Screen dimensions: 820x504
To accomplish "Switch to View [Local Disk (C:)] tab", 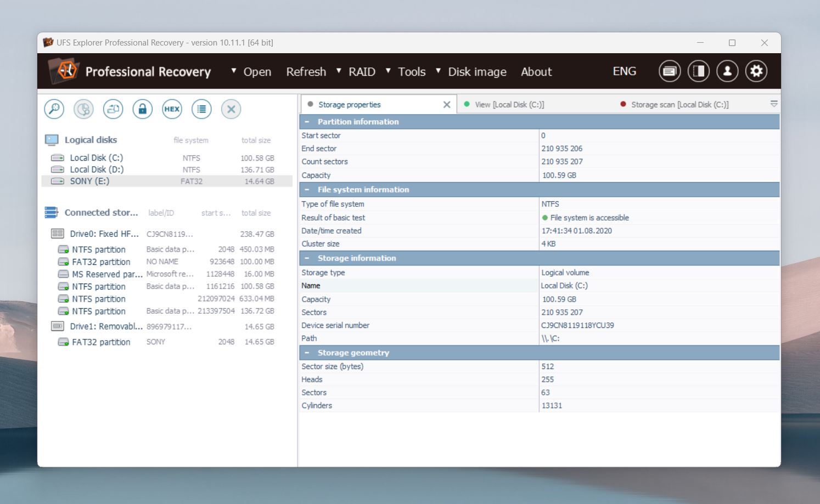I will click(x=509, y=105).
